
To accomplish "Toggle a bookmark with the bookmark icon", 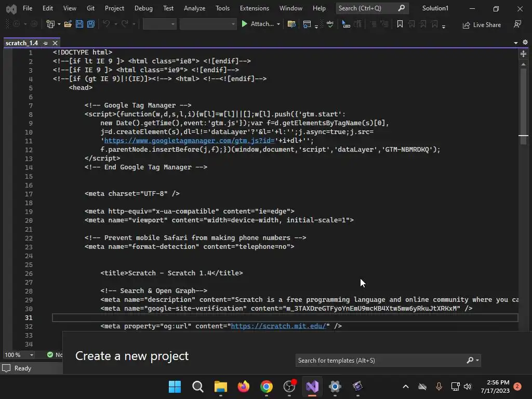I will (400, 24).
